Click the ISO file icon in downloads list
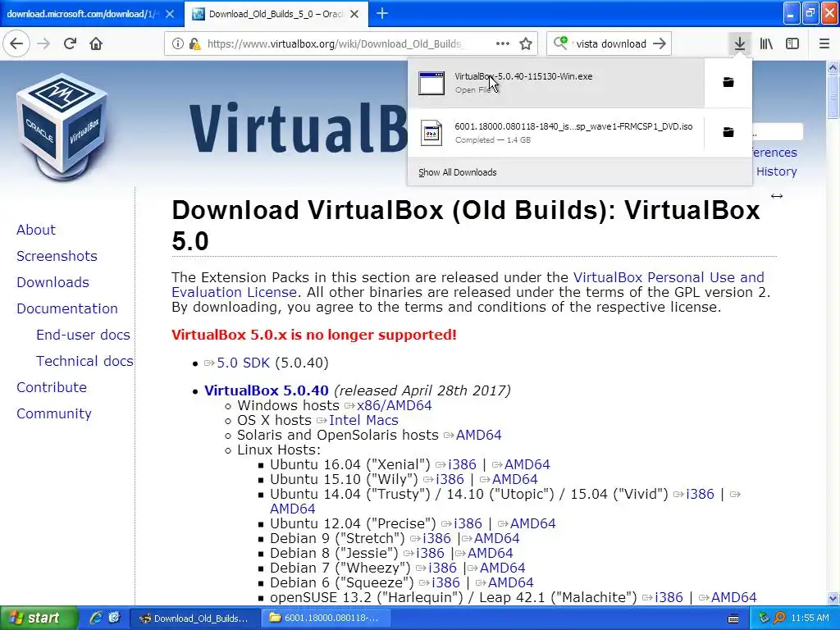 [431, 133]
